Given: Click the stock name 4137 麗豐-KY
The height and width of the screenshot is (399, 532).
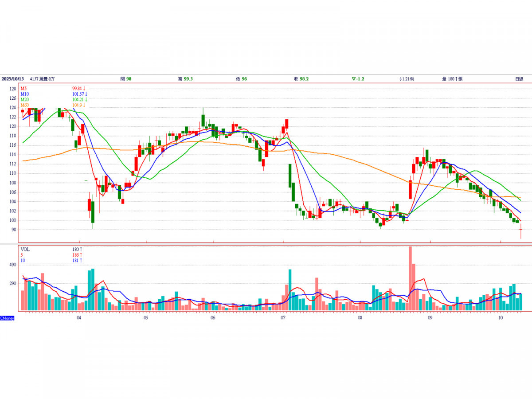Looking at the screenshot, I should pyautogui.click(x=42, y=79).
